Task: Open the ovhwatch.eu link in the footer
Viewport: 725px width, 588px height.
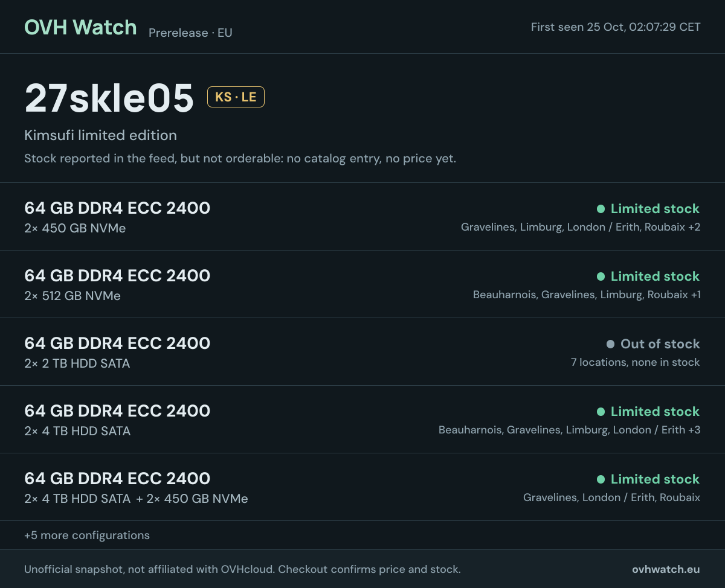Action: [666, 569]
